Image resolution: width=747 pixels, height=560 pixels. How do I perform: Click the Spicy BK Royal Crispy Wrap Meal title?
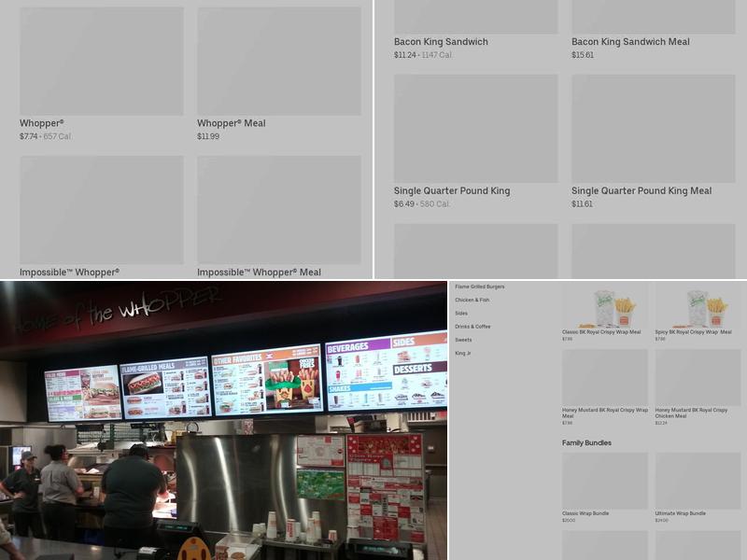coord(693,332)
